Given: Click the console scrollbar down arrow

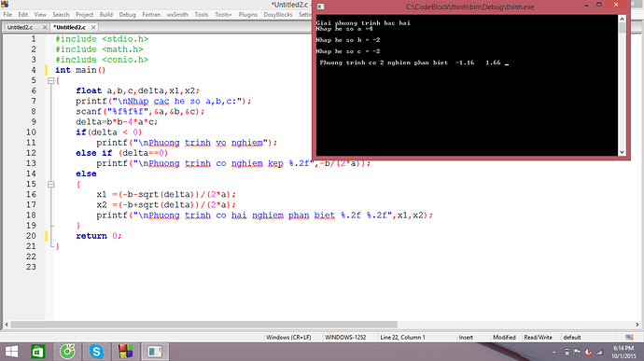Looking at the screenshot, I should [x=622, y=152].
